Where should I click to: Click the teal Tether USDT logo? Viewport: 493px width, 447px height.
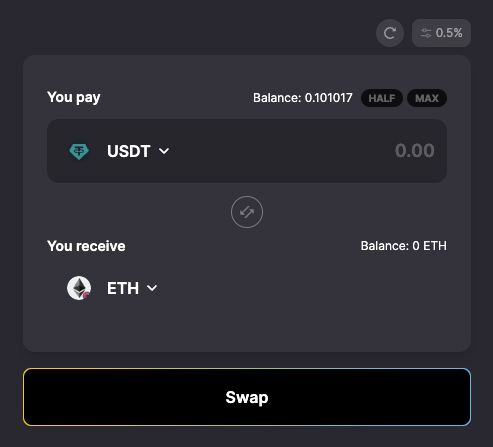click(79, 151)
